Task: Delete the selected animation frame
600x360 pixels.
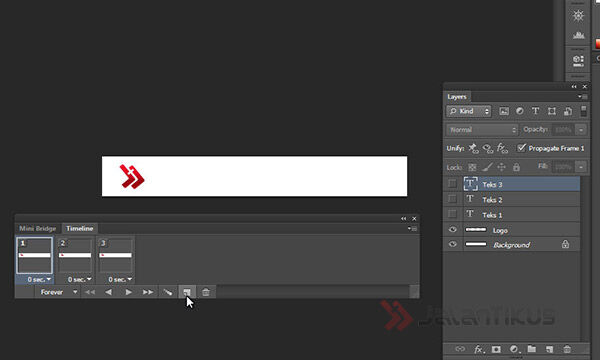Action: pos(206,292)
